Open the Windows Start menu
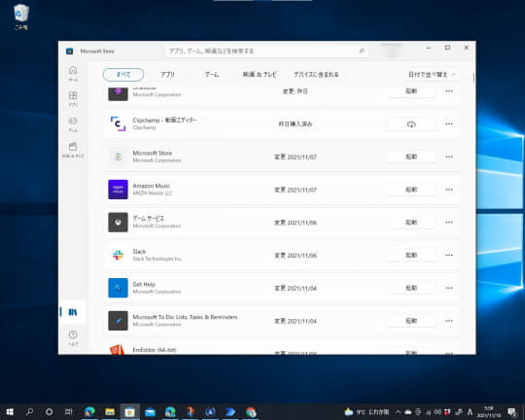This screenshot has height=420, width=525. (10, 411)
